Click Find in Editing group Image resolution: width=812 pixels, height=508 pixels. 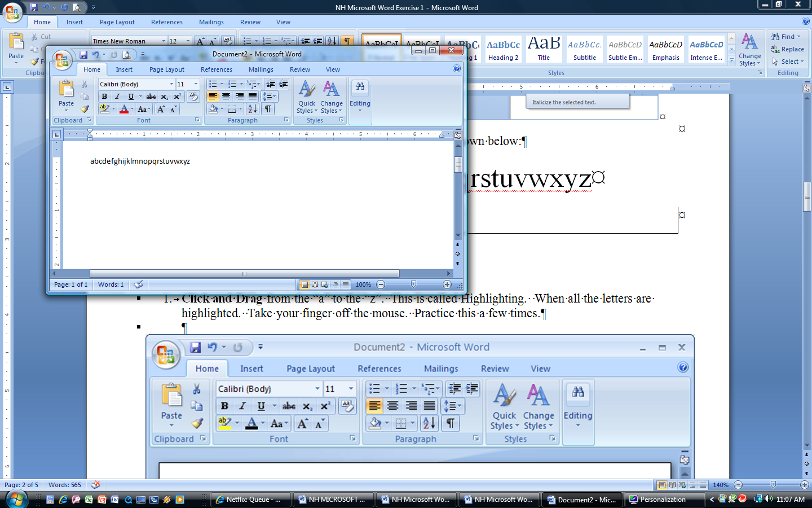coord(785,37)
